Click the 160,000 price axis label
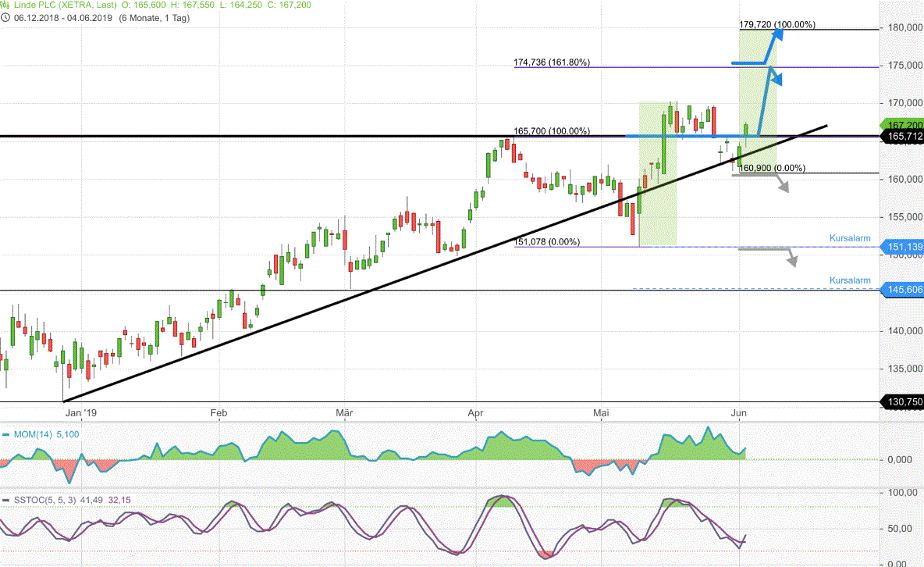Screen dimensions: 924x567 tap(905, 180)
